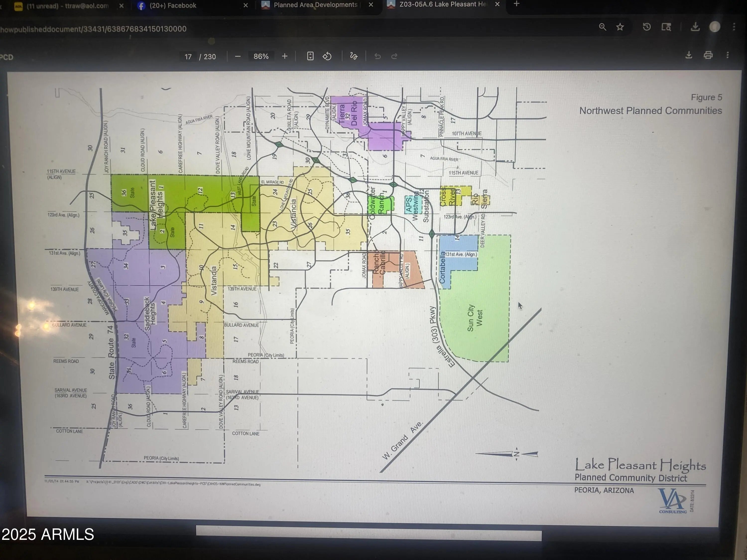Zoom in with the plus button
This screenshot has height=560, width=747.
point(285,56)
